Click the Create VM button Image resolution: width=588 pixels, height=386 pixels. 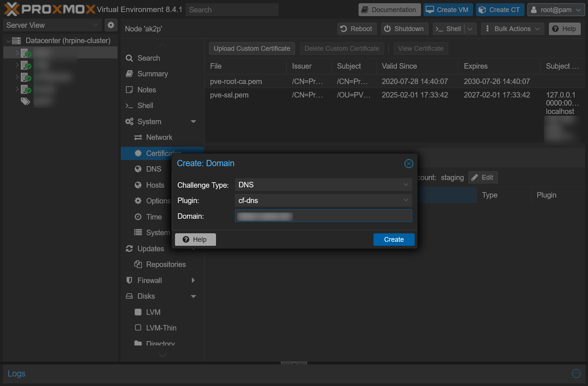[448, 10]
